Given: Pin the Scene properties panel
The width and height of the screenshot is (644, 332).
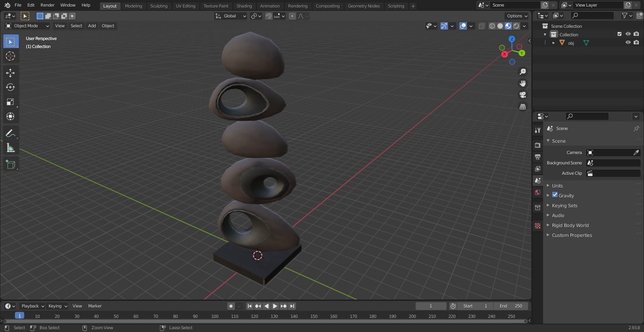Looking at the screenshot, I should (x=636, y=129).
